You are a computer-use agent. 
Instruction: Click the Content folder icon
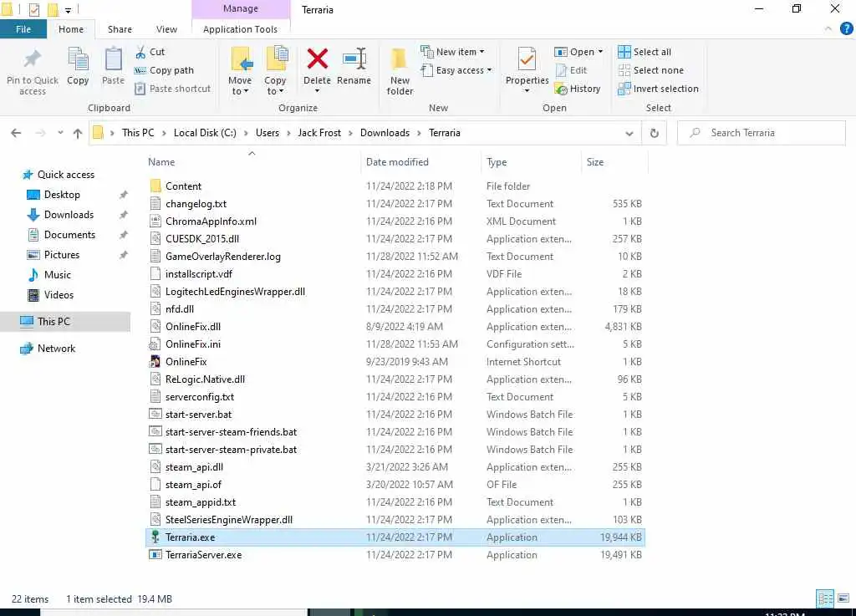(155, 186)
